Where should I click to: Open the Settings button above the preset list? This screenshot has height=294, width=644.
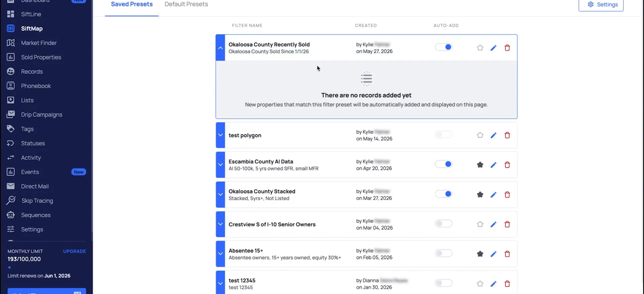601,5
